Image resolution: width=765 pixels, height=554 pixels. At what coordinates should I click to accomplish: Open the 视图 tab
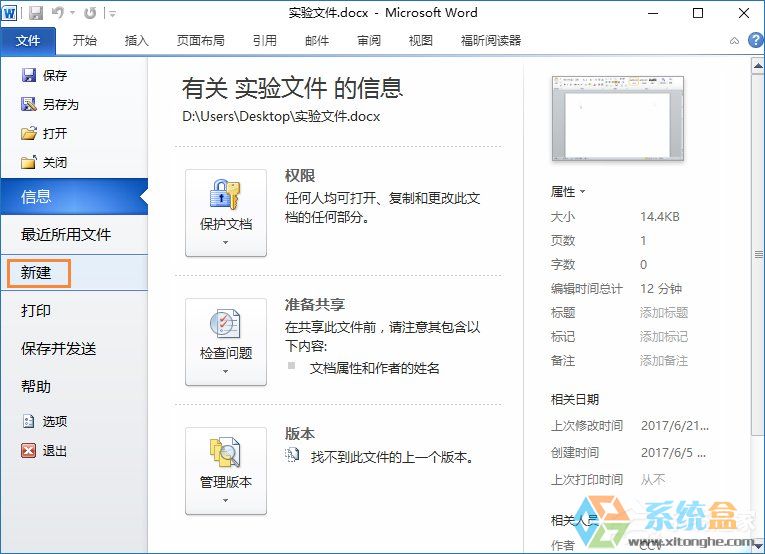click(x=421, y=40)
